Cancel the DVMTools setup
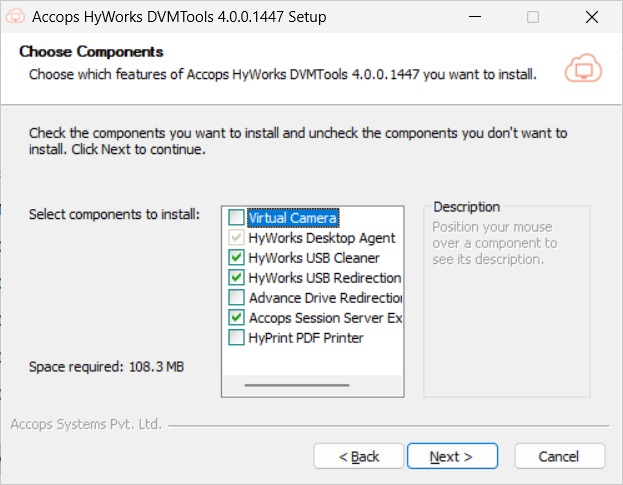The height and width of the screenshot is (485, 623). click(559, 456)
